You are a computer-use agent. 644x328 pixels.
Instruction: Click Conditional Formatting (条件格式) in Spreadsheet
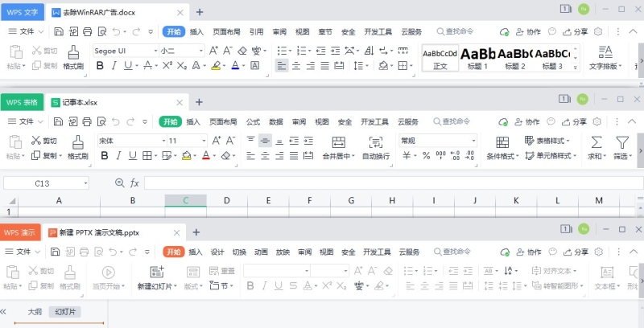(502, 148)
